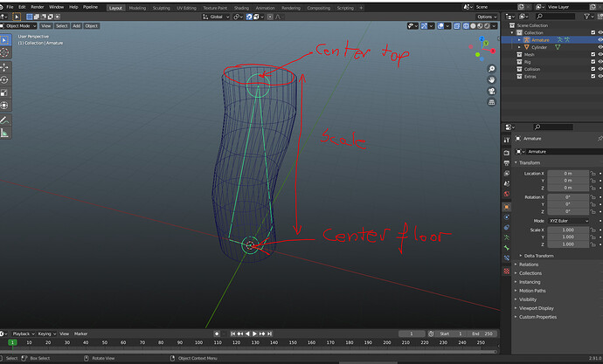This screenshot has width=603, height=364.
Task: Open the Render properties tab icon
Action: coord(507,153)
